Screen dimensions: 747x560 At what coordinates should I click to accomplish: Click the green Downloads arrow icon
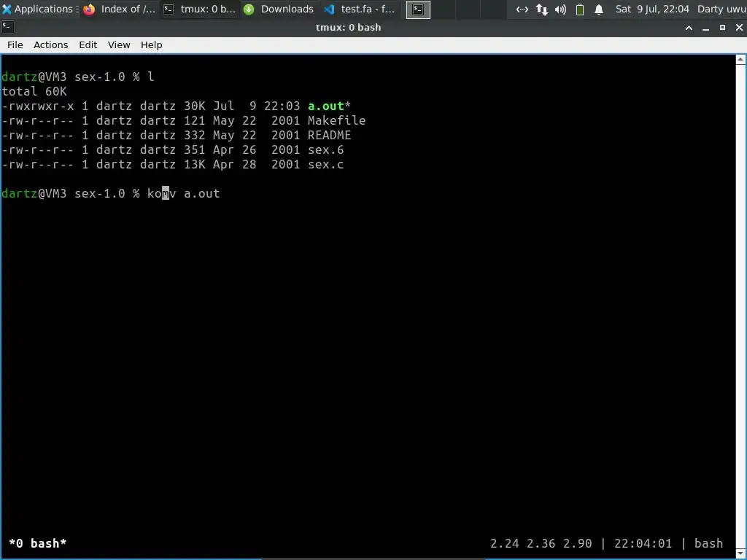point(249,9)
